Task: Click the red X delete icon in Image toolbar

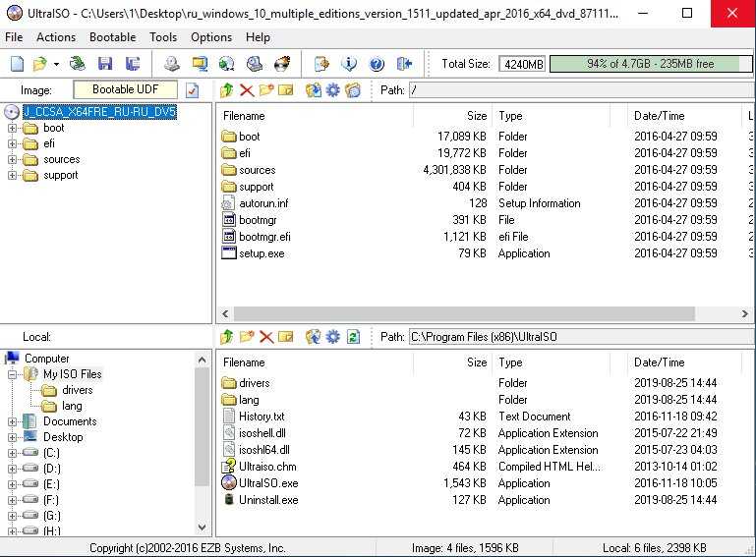Action: (x=247, y=90)
